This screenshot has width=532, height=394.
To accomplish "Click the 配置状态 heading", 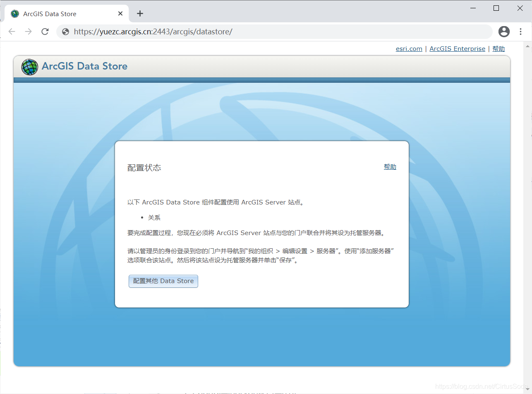I will click(144, 168).
